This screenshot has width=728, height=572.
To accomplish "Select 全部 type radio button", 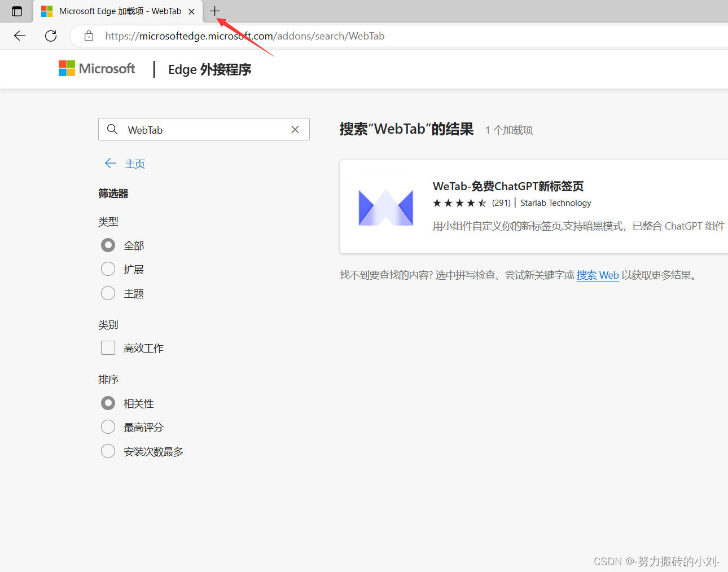I will pyautogui.click(x=108, y=245).
